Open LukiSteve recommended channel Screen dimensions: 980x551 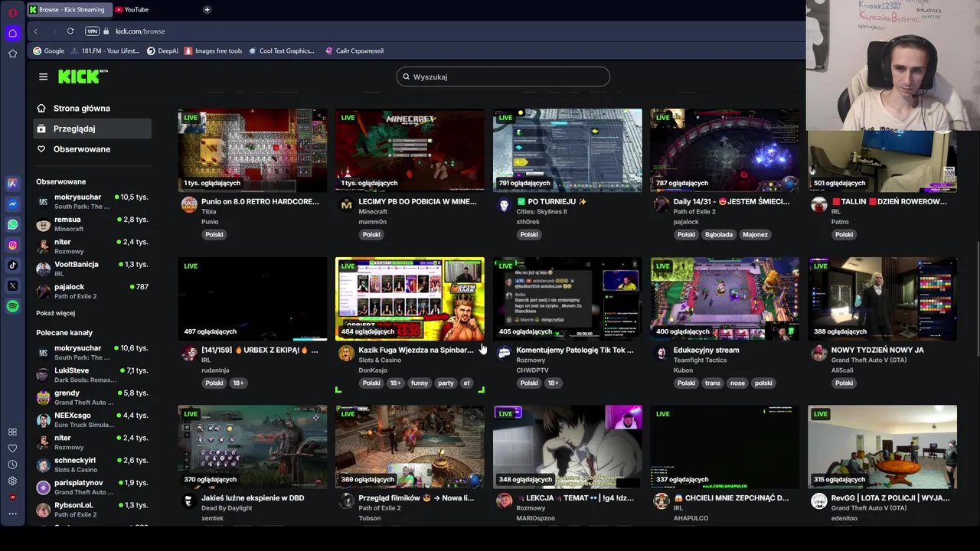pos(92,375)
